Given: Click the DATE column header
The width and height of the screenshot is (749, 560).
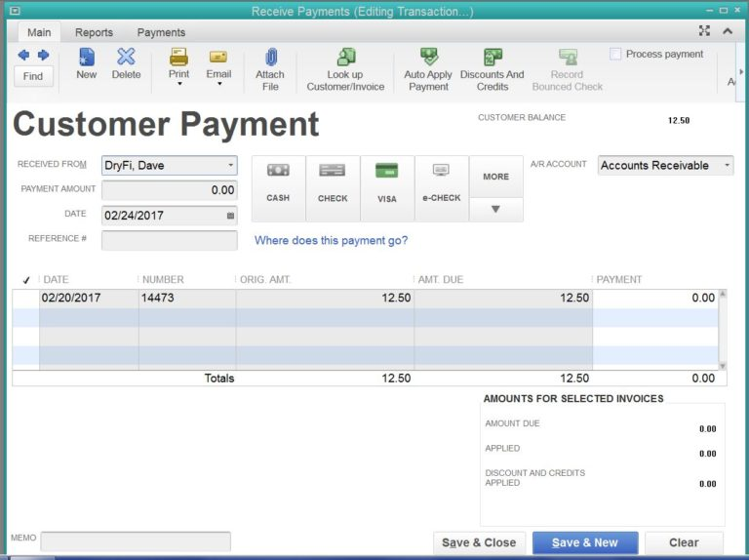Looking at the screenshot, I should pyautogui.click(x=56, y=280).
